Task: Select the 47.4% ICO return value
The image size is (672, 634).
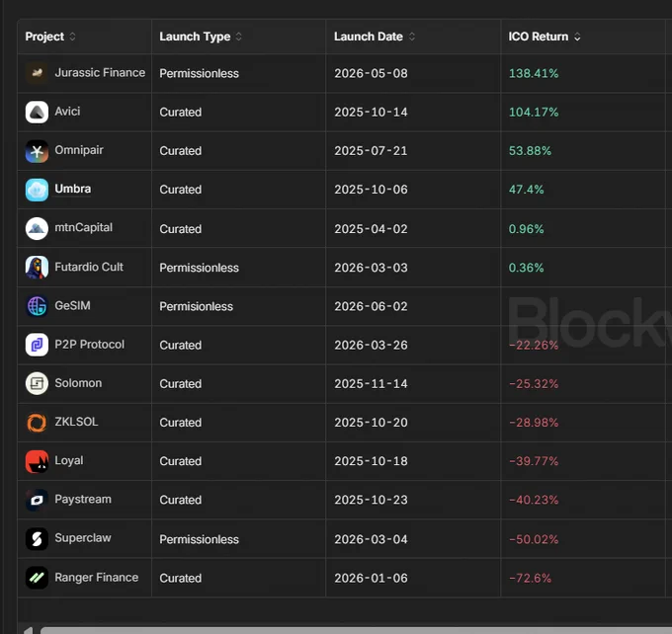Action: tap(526, 190)
